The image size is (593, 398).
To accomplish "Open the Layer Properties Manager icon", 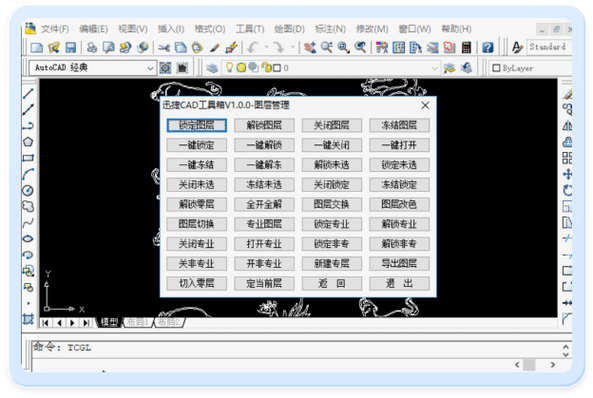I will (213, 68).
